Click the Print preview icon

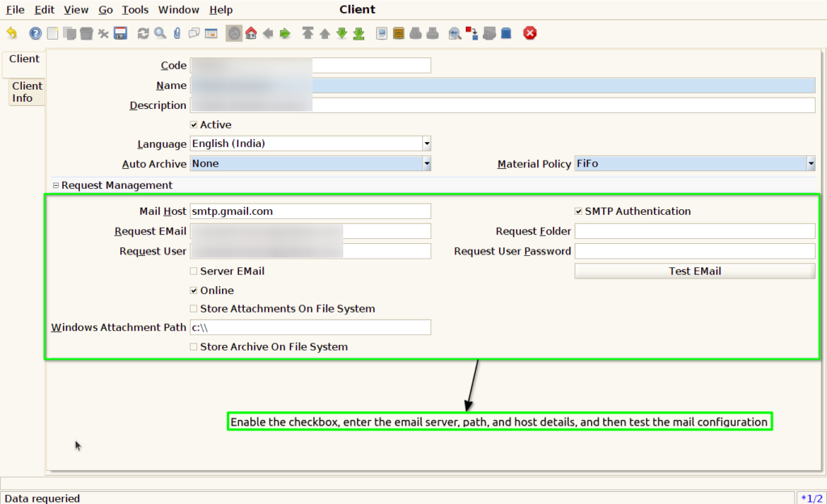pos(416,33)
